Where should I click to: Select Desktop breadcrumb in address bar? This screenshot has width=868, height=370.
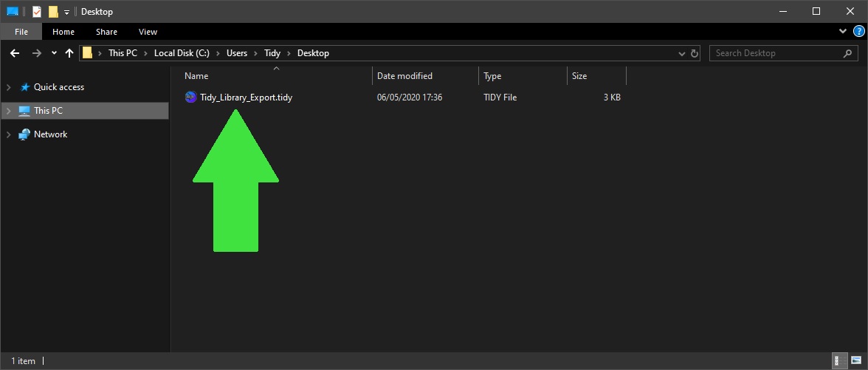pyautogui.click(x=313, y=53)
